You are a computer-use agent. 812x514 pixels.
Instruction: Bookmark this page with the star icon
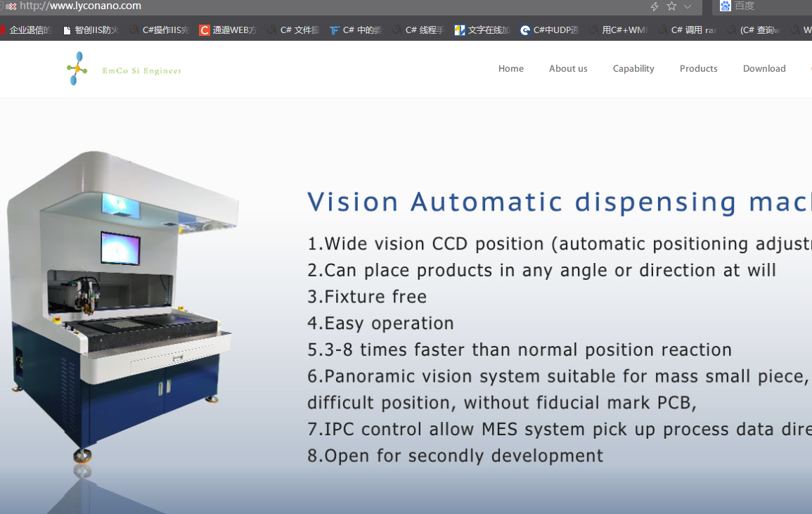[671, 6]
